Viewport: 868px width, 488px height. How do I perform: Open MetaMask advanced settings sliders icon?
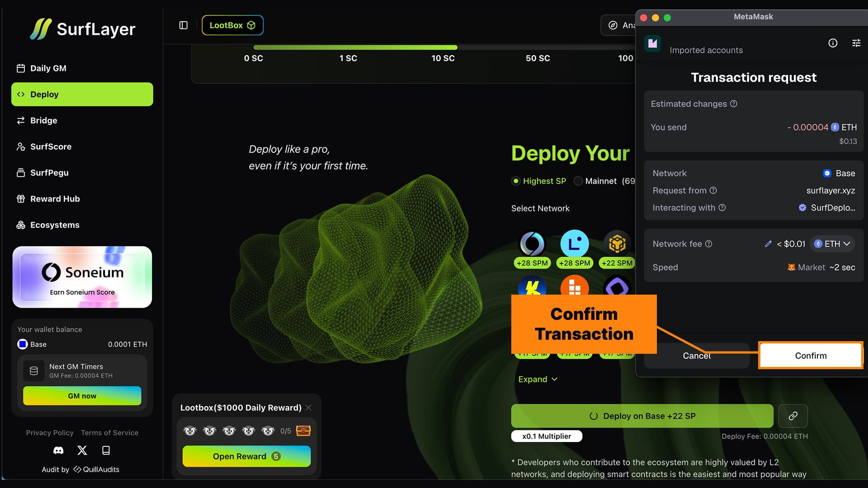(856, 43)
